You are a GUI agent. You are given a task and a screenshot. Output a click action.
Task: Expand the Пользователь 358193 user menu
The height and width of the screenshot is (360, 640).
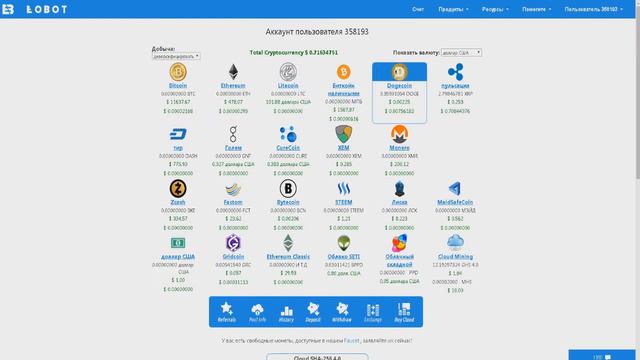pyautogui.click(x=594, y=9)
